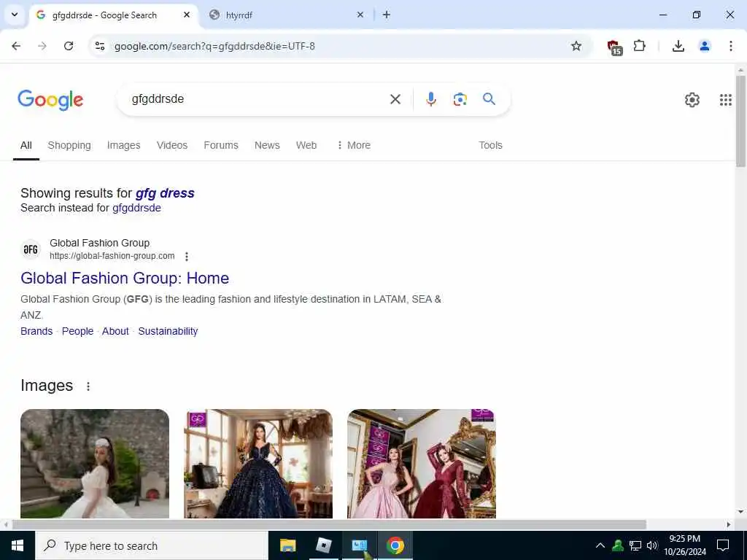This screenshot has width=747, height=560.
Task: Open the network icon in the tray
Action: click(635, 545)
